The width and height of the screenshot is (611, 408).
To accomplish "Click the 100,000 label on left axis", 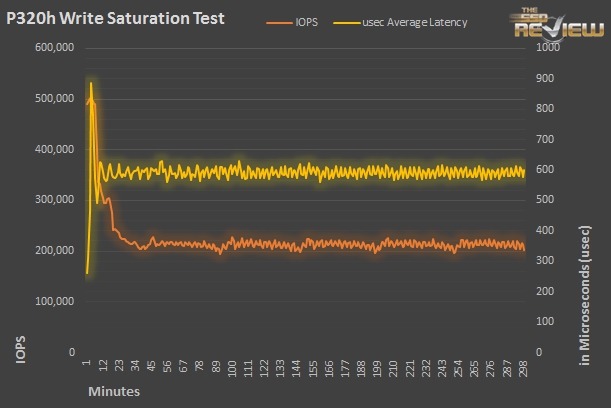I will tap(52, 301).
